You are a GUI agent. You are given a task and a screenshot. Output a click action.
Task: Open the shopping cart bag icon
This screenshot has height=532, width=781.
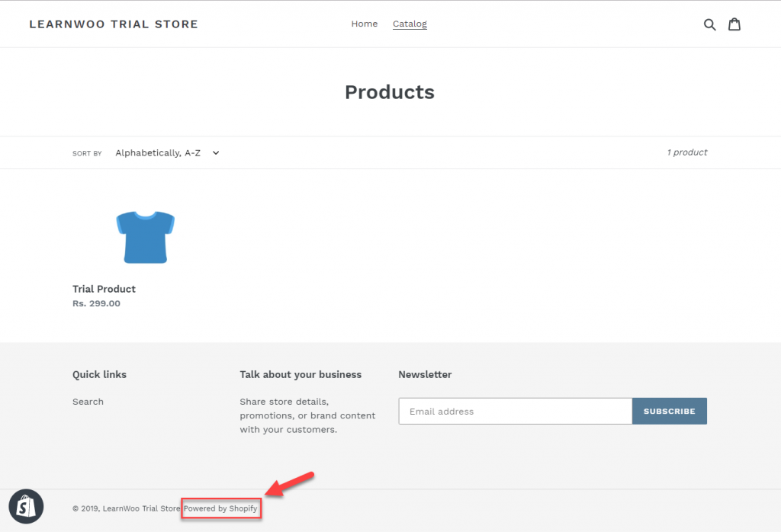coord(734,24)
